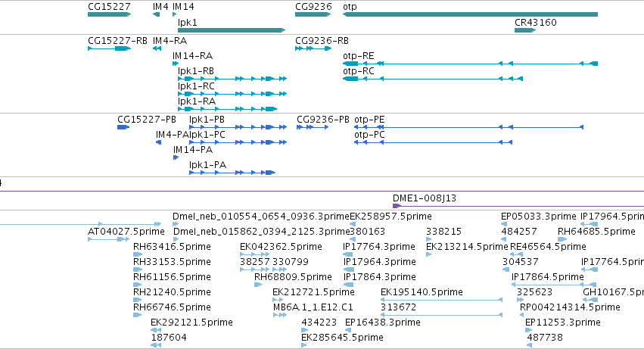The height and width of the screenshot is (349, 644).
Task: Click the 434223 feature label
Action: (319, 323)
